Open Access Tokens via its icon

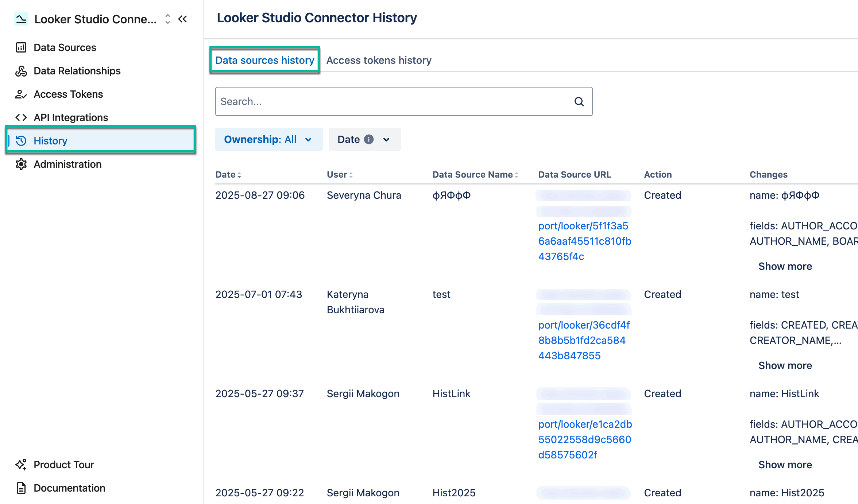pos(21,94)
